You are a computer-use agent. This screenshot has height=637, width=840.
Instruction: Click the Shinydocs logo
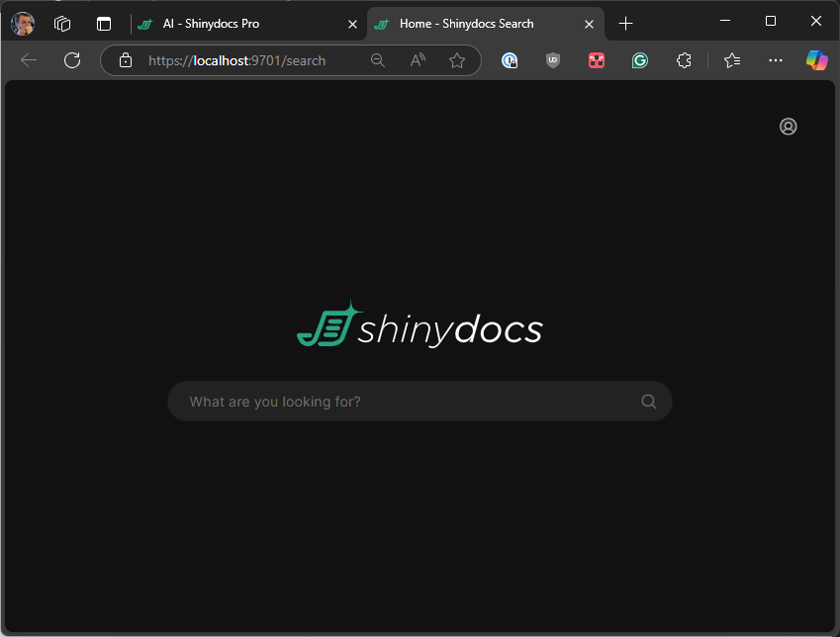click(420, 325)
